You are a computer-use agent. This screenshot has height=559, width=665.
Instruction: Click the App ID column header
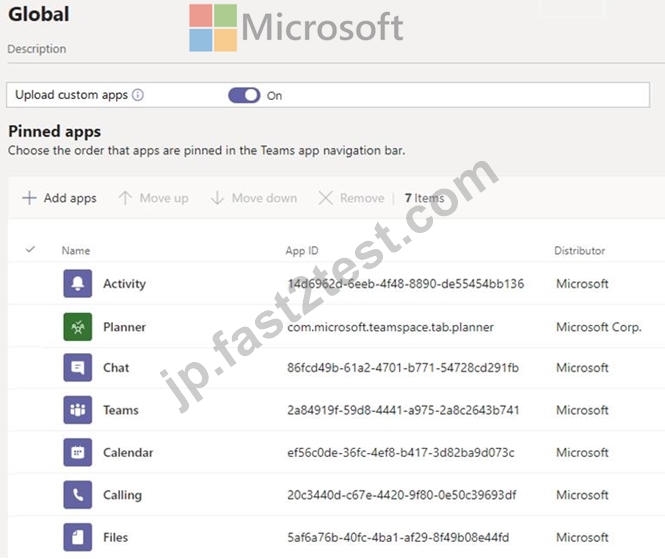coord(302,251)
